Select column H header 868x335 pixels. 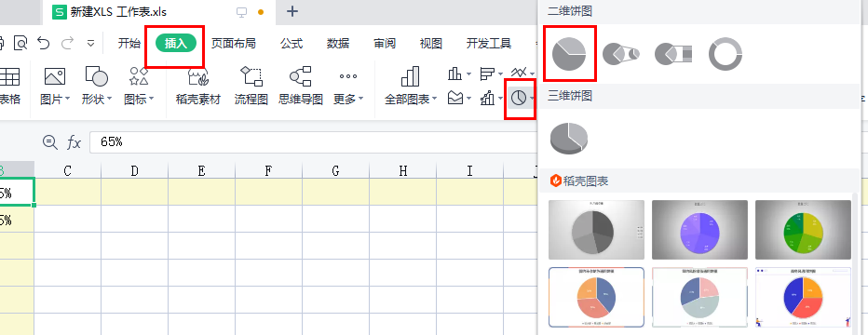point(403,170)
